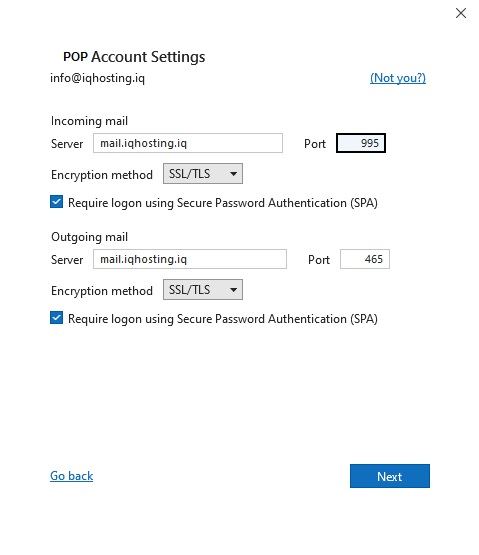Focus the Incoming mail server field

click(x=188, y=143)
